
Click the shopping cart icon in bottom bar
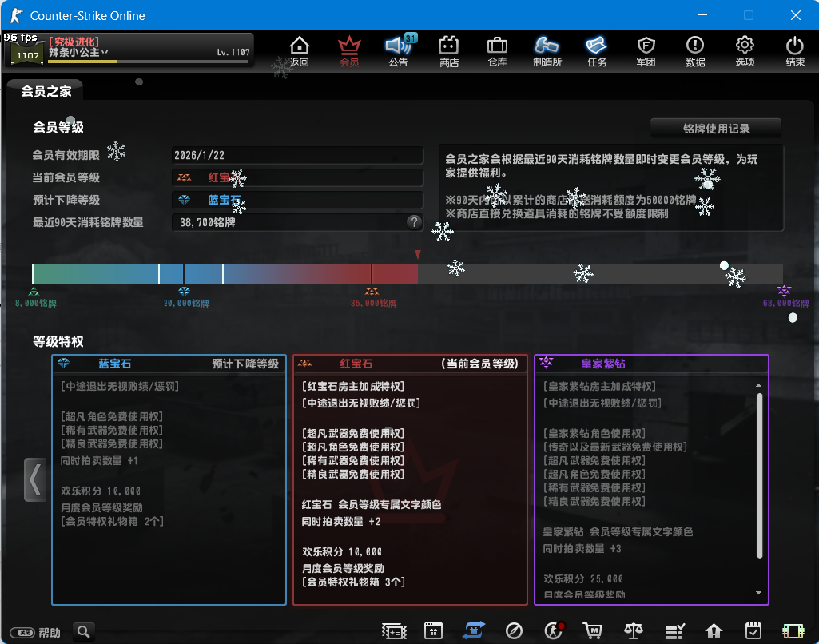[x=592, y=630]
